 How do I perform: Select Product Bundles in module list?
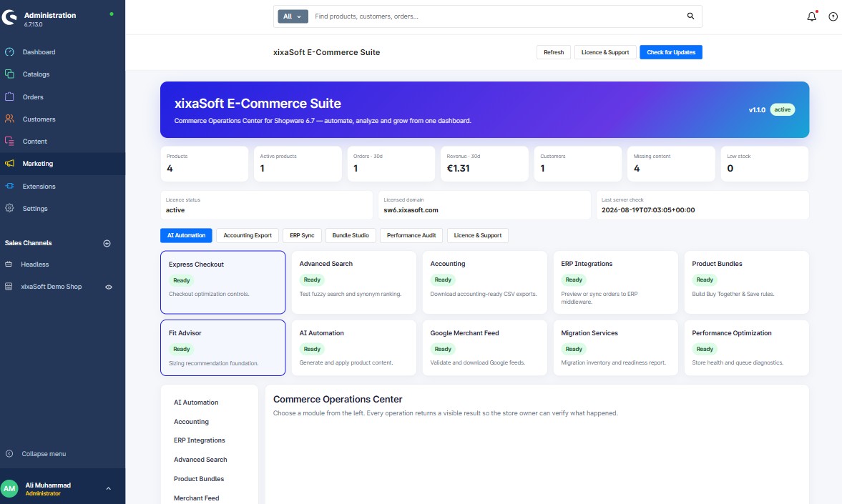pyautogui.click(x=199, y=479)
